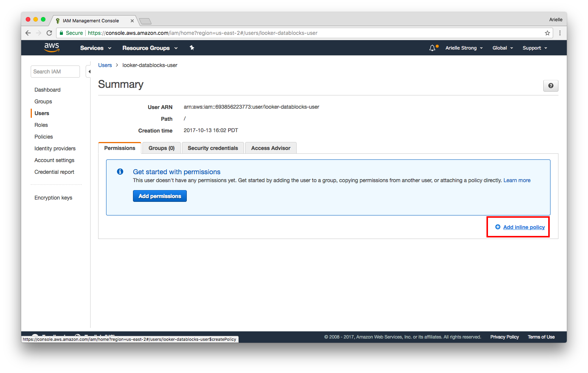This screenshot has width=588, height=373.
Task: Open the Security credentials tab
Action: (213, 148)
